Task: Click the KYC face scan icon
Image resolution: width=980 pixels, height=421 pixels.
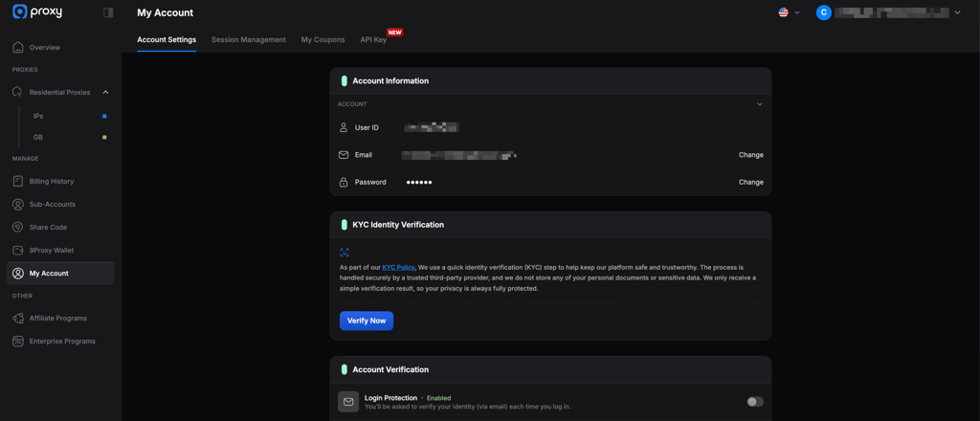Action: pos(345,253)
